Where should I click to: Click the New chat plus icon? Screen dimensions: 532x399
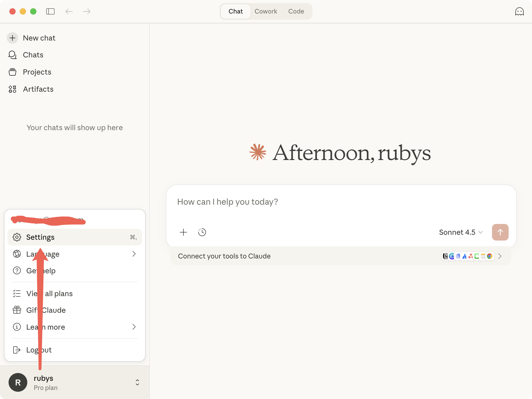pyautogui.click(x=12, y=38)
